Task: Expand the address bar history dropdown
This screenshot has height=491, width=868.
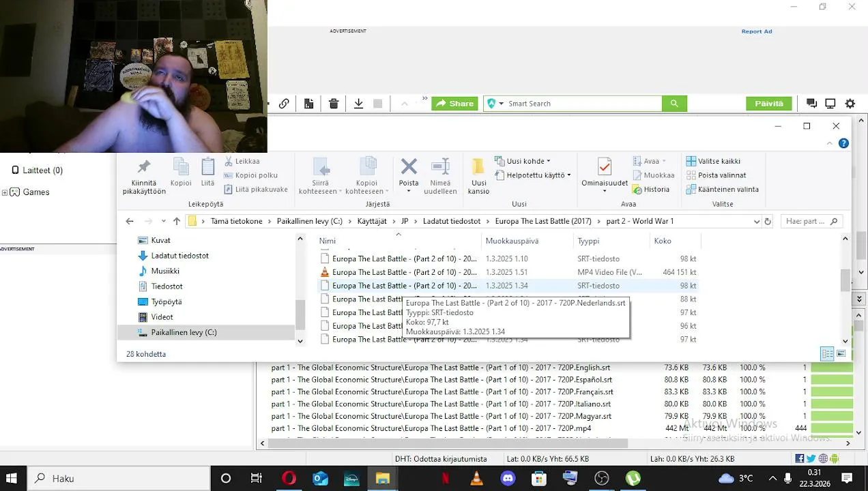Action: pos(756,222)
